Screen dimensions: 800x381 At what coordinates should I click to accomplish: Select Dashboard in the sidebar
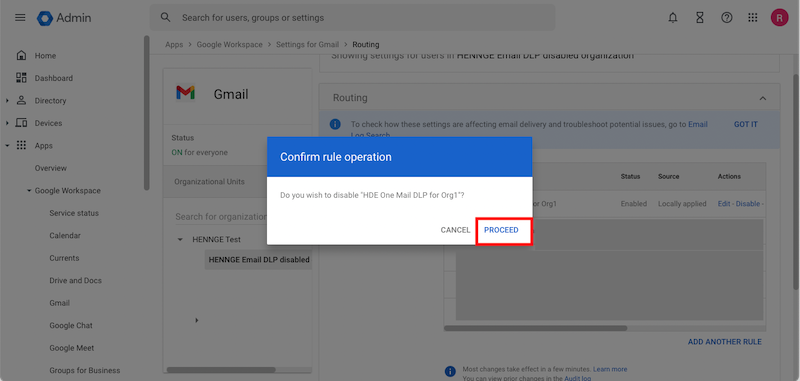[x=54, y=78]
